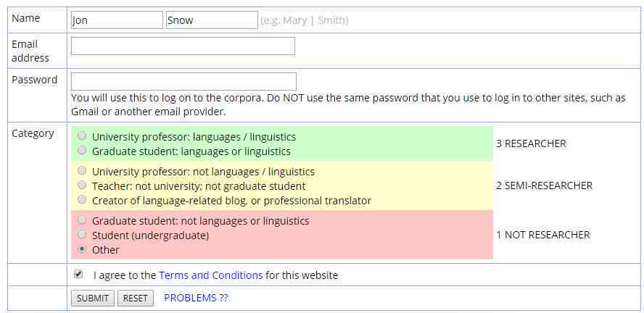Focus the first name field containing Jon

pyautogui.click(x=117, y=20)
